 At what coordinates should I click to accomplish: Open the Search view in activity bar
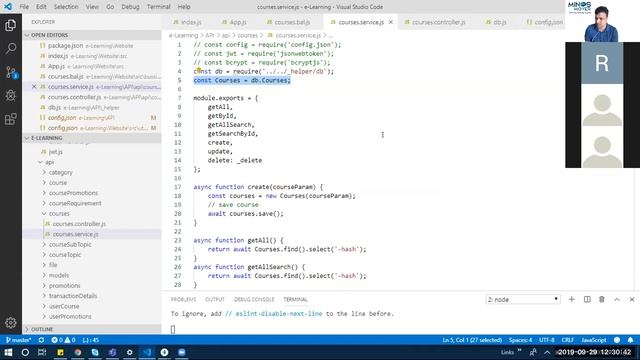[x=11, y=49]
